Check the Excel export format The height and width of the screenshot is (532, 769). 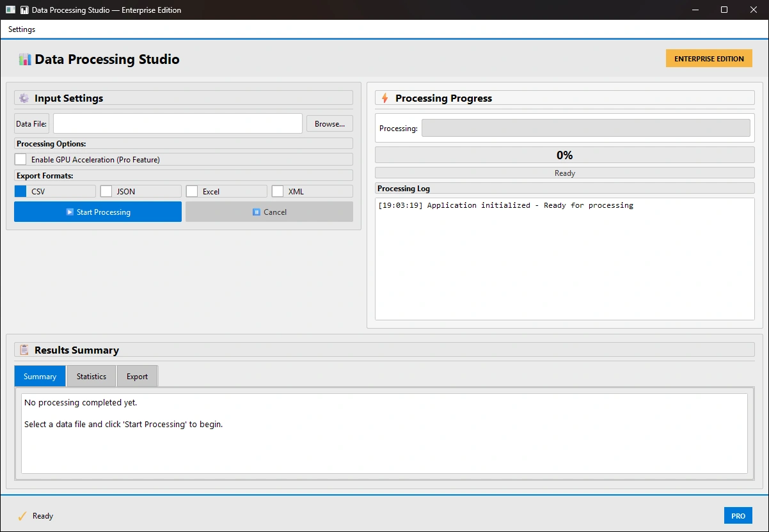(x=192, y=191)
